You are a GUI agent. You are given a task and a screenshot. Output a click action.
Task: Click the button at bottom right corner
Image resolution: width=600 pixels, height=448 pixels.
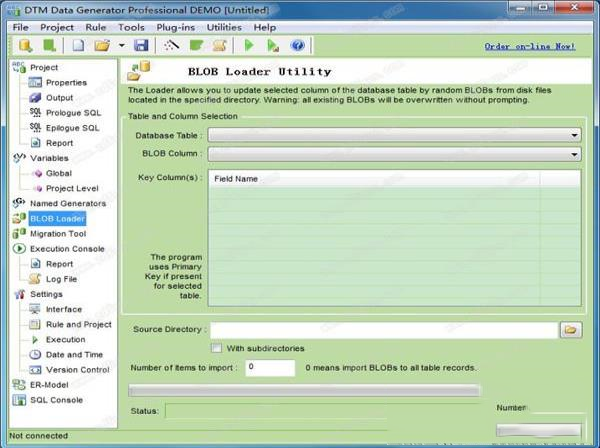538,430
